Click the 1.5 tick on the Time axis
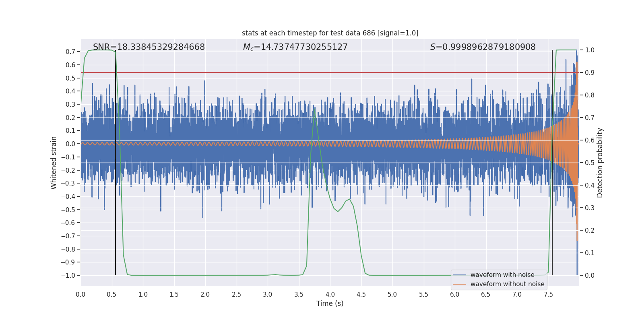Image resolution: width=644 pixels, height=322 pixels. (x=174, y=294)
